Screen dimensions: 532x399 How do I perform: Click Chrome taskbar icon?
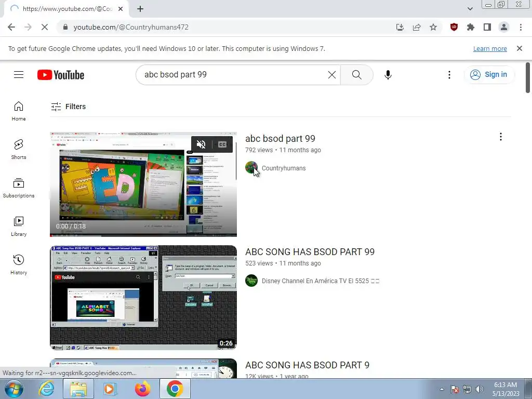pos(175,389)
